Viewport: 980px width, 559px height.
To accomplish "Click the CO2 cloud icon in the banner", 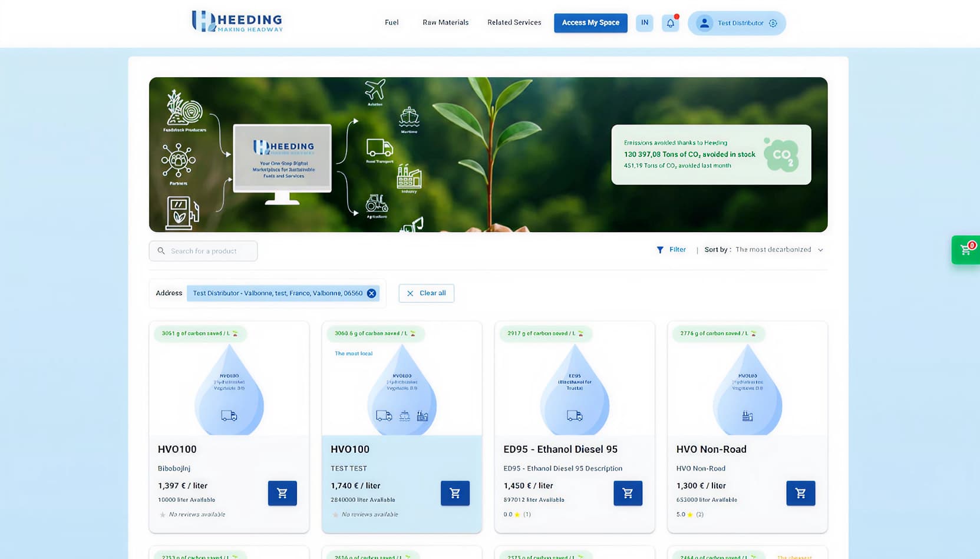I will click(781, 154).
